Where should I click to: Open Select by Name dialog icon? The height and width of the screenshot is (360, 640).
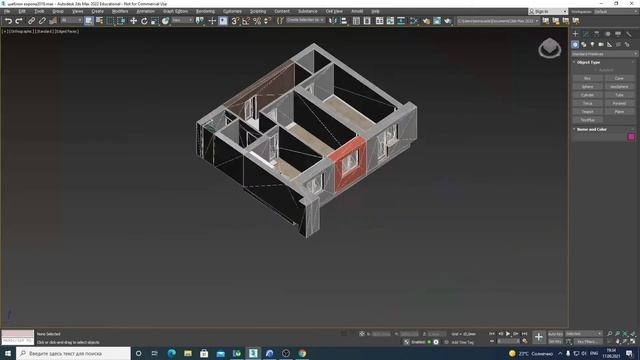click(99, 21)
